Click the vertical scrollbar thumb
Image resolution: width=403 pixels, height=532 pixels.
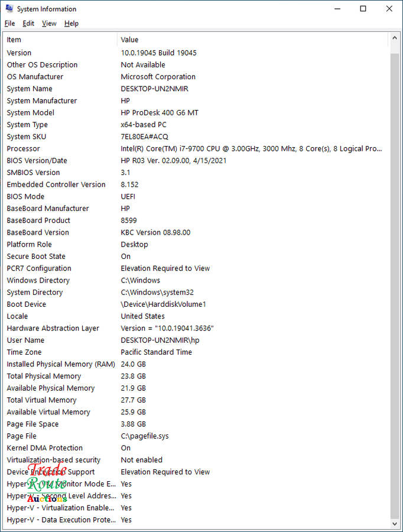click(x=395, y=284)
